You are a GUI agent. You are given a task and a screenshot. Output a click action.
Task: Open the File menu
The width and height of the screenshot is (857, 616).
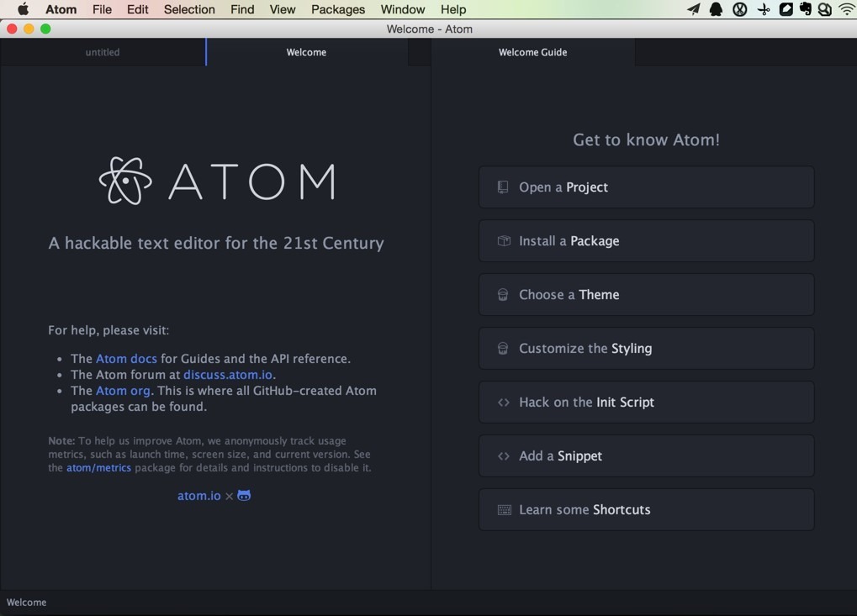point(102,9)
